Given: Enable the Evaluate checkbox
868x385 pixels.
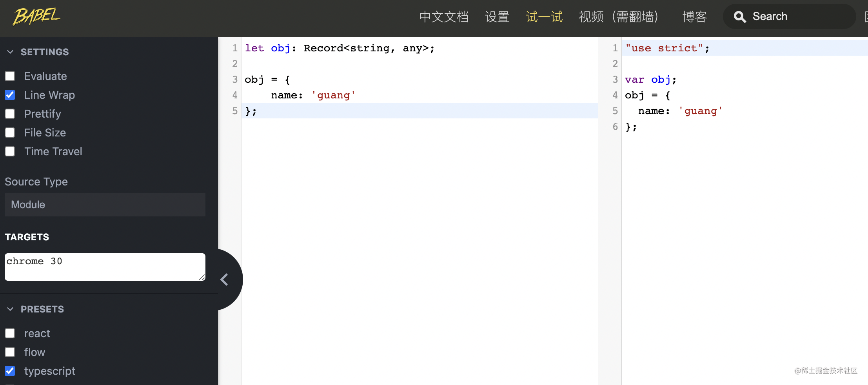Looking at the screenshot, I should click(10, 76).
